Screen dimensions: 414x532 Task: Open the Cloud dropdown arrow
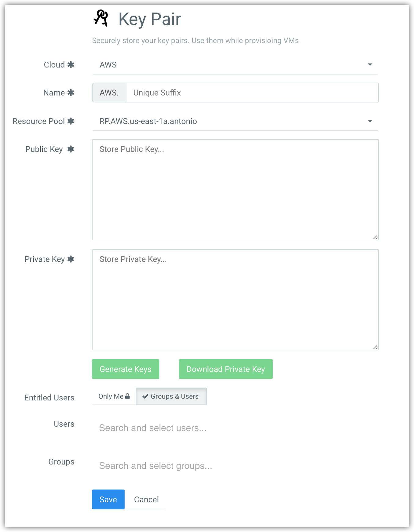click(370, 65)
